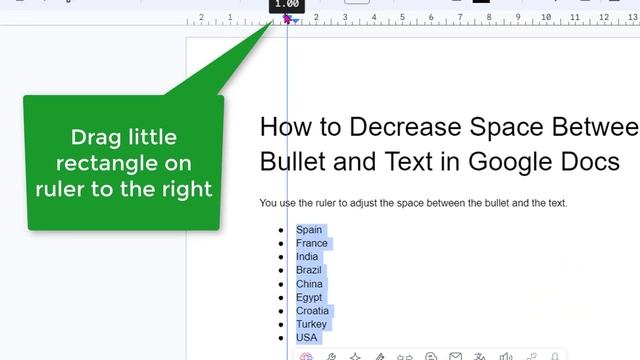The height and width of the screenshot is (360, 640).
Task: Click the blue left indent triangle on ruler
Action: pos(296,21)
